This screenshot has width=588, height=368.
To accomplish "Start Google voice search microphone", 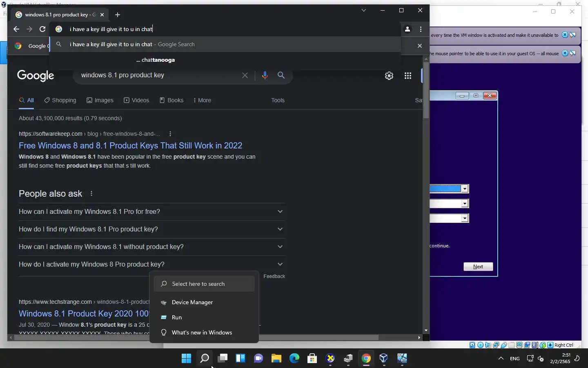I will click(x=265, y=75).
